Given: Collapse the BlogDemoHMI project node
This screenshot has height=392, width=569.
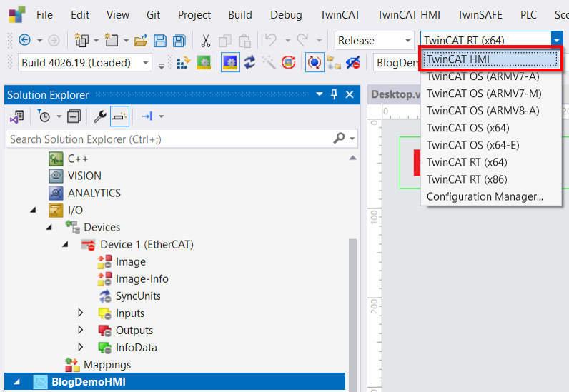Looking at the screenshot, I should pos(16,381).
